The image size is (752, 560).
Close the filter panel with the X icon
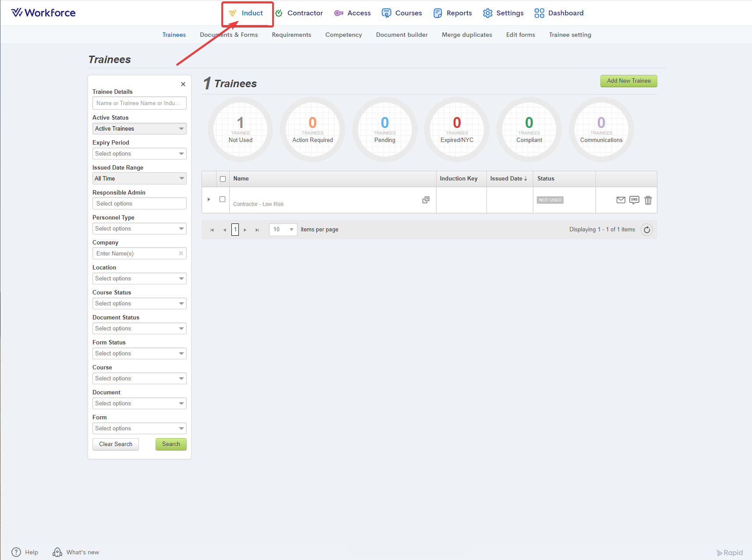pos(183,84)
